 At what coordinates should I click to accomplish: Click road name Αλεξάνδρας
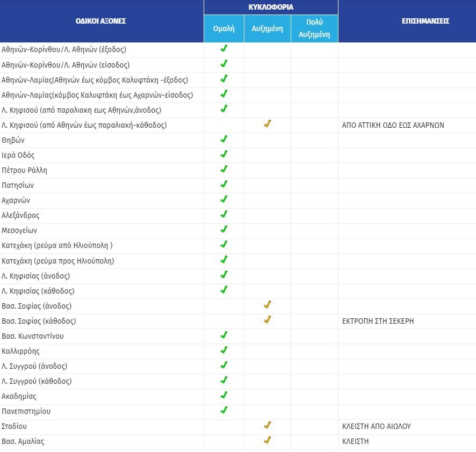coord(20,215)
